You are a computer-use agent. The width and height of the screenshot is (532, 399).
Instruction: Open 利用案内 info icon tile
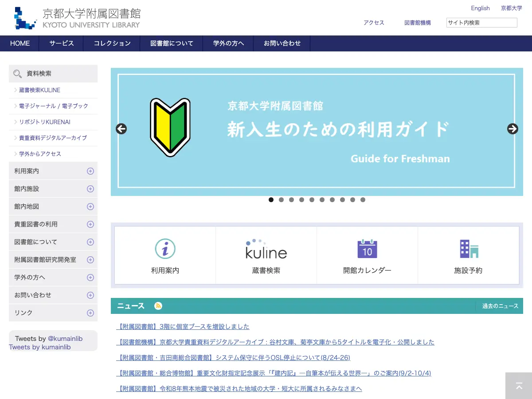coord(165,255)
